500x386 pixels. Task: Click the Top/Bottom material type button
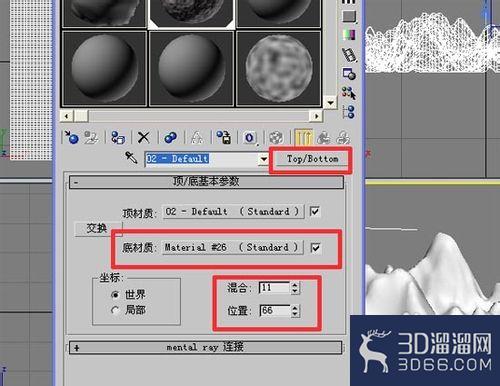coord(312,159)
